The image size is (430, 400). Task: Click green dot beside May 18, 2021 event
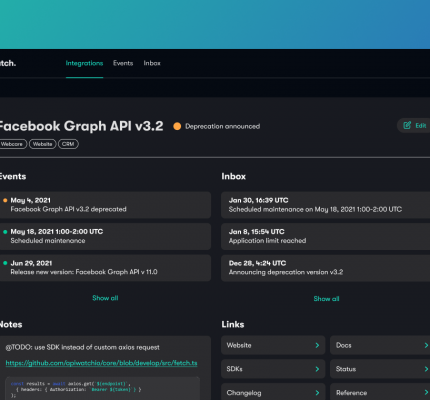[x=5, y=232]
